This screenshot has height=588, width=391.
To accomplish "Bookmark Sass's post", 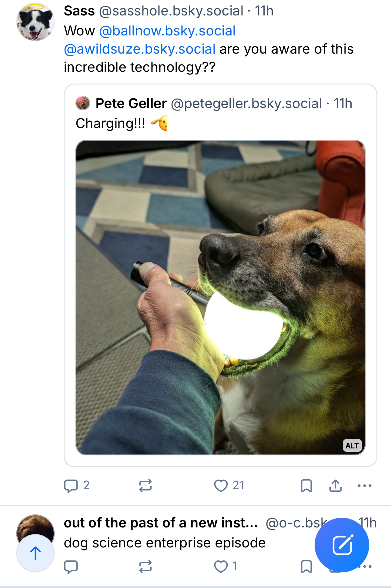I will click(306, 486).
